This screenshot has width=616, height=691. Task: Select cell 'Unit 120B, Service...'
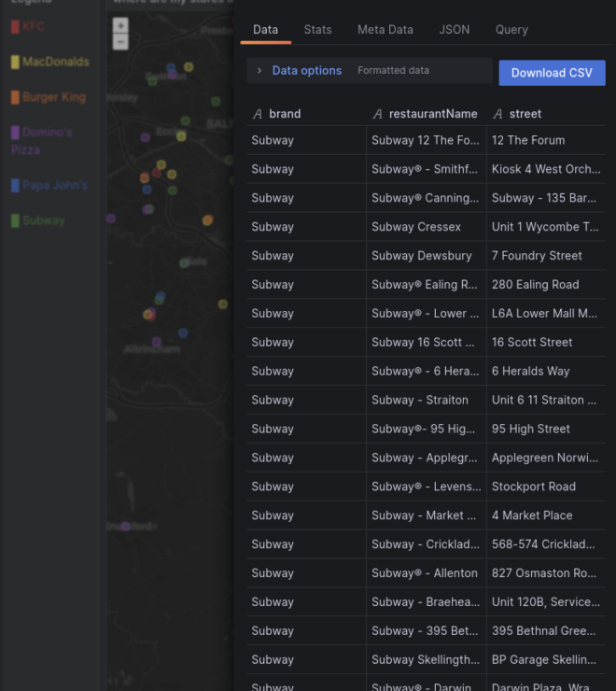tap(546, 602)
